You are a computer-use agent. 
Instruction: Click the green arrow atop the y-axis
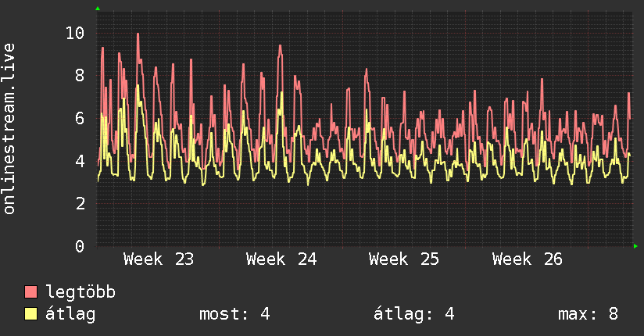98,9
